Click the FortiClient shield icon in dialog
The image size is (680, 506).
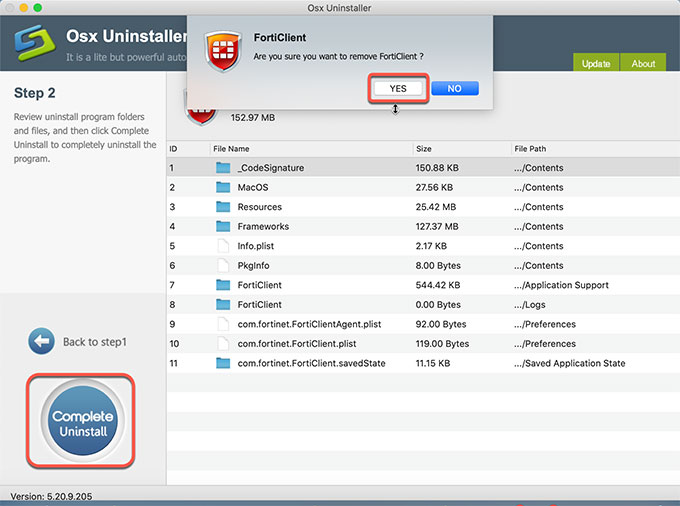tap(220, 50)
